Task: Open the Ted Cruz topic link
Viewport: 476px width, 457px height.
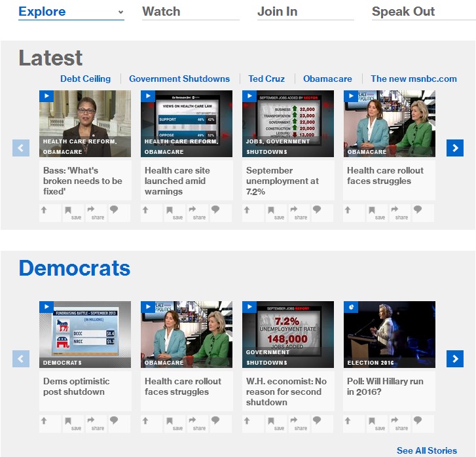Action: click(x=266, y=79)
